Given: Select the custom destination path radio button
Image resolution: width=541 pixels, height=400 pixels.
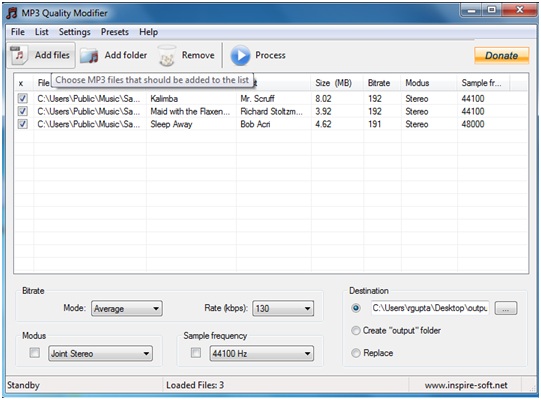Looking at the screenshot, I should coord(356,308).
